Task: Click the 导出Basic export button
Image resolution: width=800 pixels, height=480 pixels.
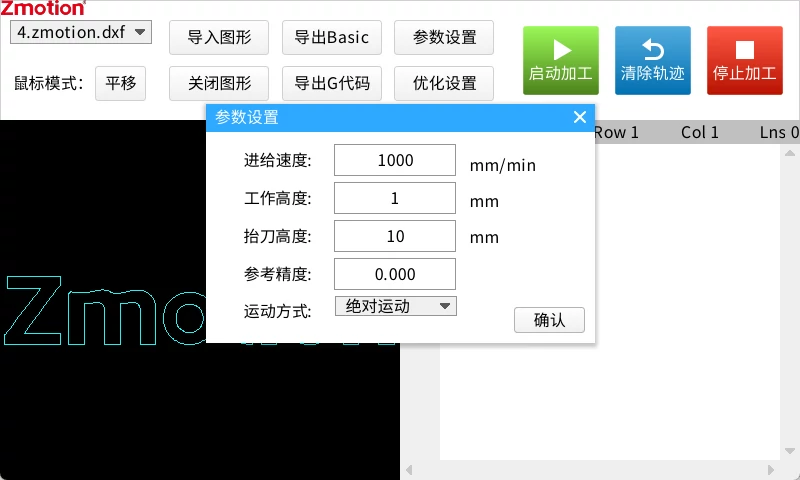Action: pos(332,37)
